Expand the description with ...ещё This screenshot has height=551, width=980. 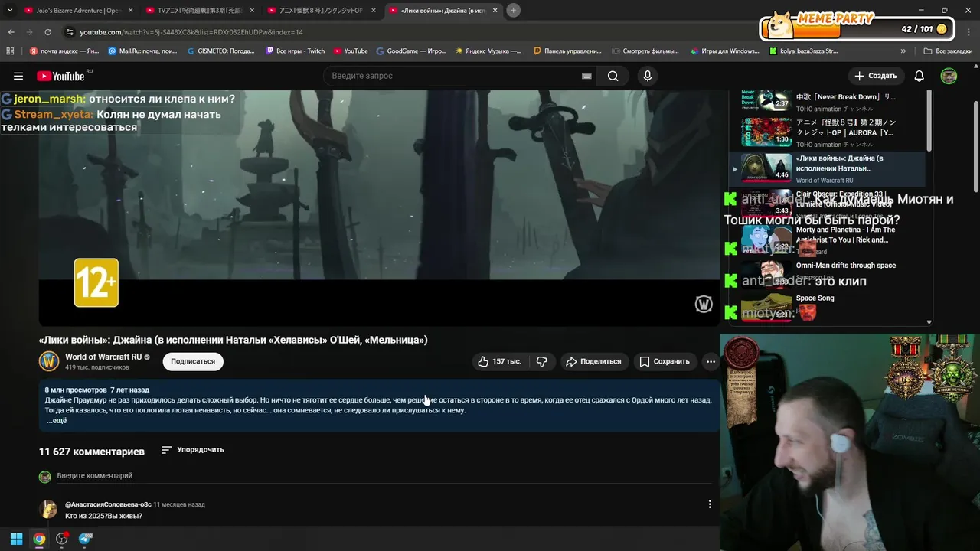(57, 420)
